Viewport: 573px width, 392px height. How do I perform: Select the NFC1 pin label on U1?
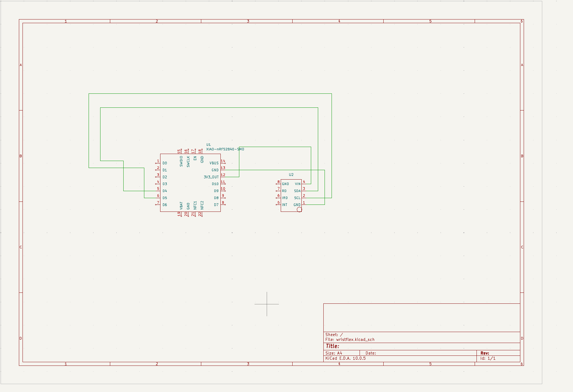195,205
